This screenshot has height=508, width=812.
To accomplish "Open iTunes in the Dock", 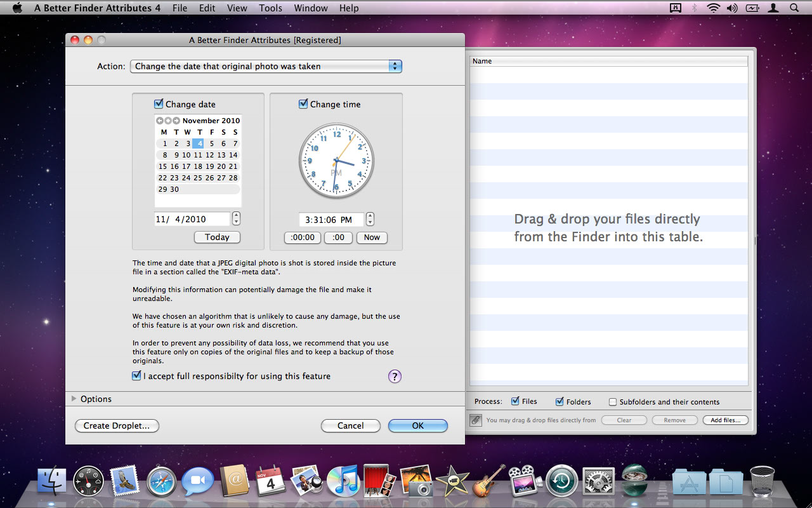I will [343, 481].
